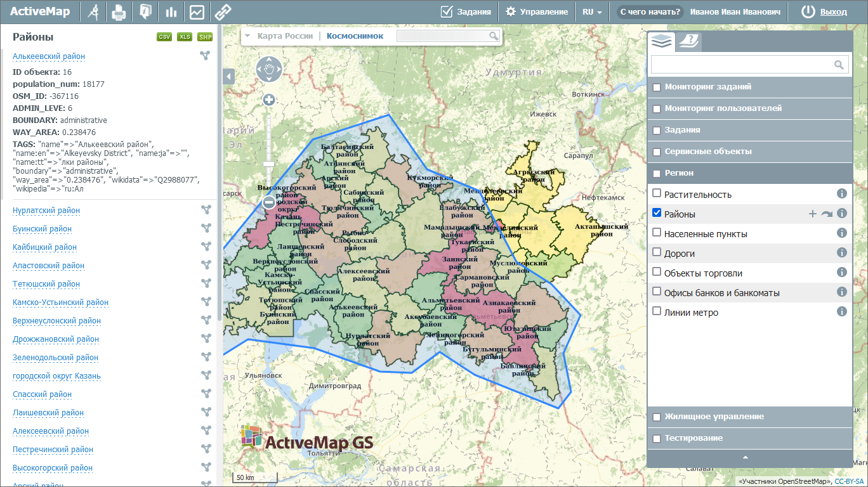Viewport: 868px width, 487px height.
Task: Click info icon for Дороги layer
Action: 842,253
